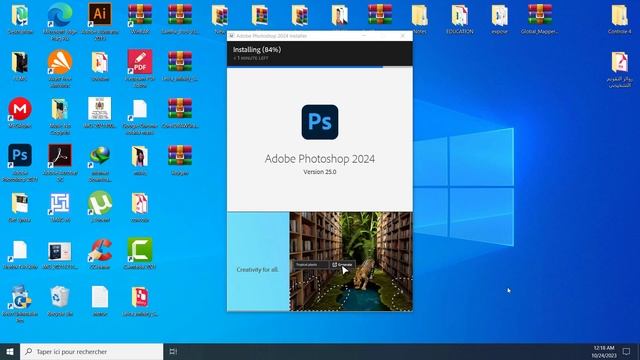The height and width of the screenshot is (360, 640).
Task: Open the MEGAsync red M shortcut
Action: click(20, 109)
